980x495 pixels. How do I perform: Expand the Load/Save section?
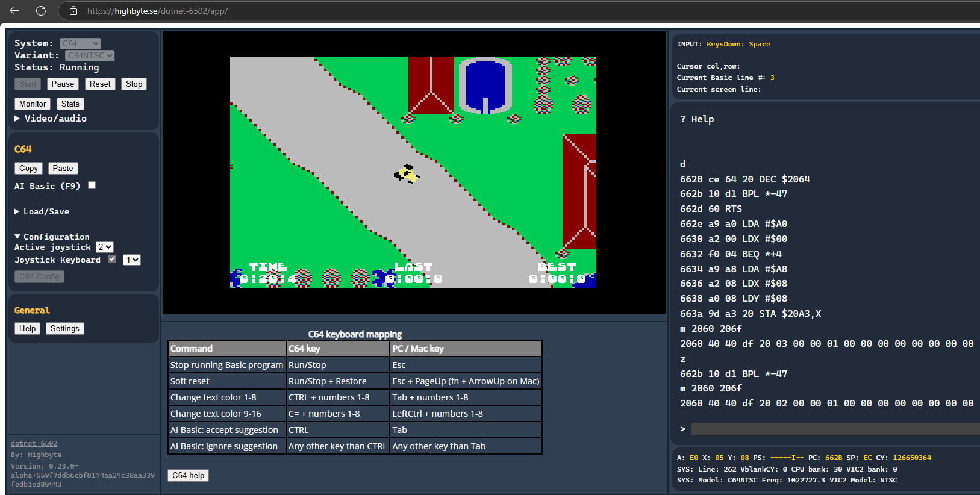pyautogui.click(x=42, y=211)
